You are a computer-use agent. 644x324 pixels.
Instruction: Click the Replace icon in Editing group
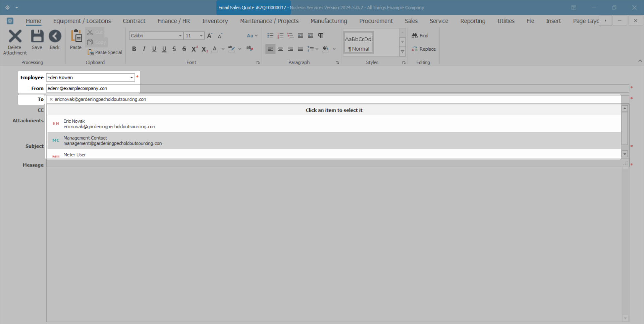415,49
